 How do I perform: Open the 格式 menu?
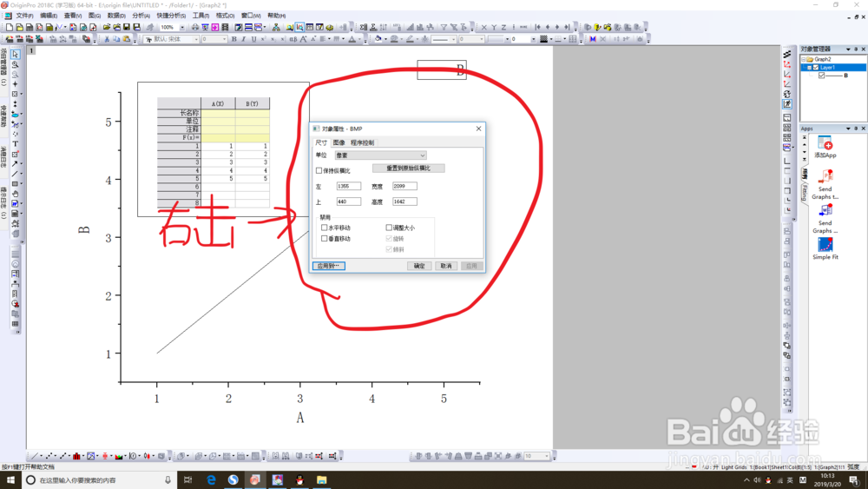[x=225, y=16]
